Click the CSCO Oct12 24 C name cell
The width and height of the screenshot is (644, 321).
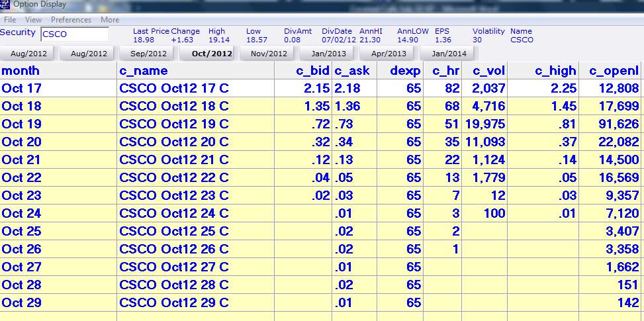(x=195, y=213)
